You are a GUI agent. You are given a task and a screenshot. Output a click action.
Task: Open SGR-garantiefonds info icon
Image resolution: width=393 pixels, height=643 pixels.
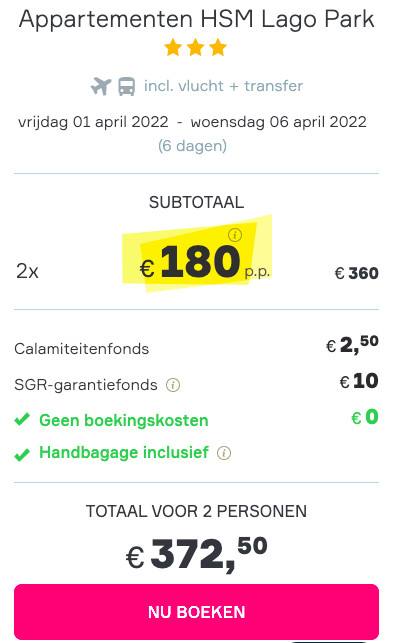pos(173,385)
